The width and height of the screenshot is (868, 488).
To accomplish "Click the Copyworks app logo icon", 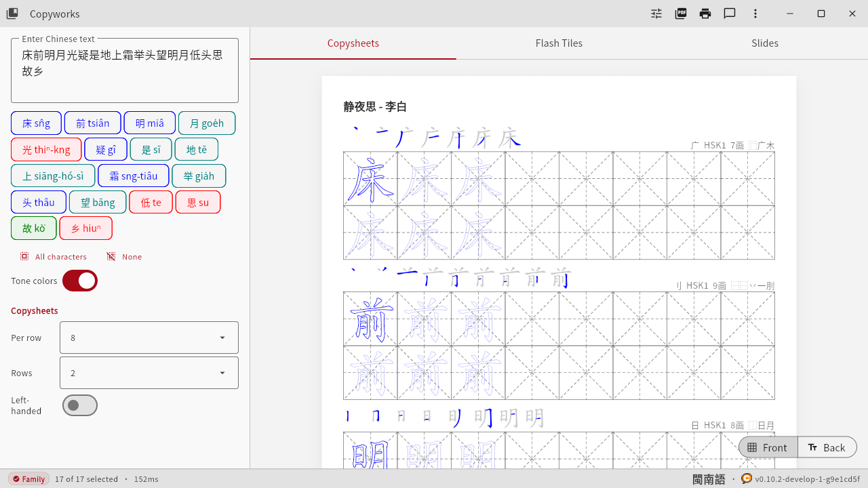I will click(12, 14).
